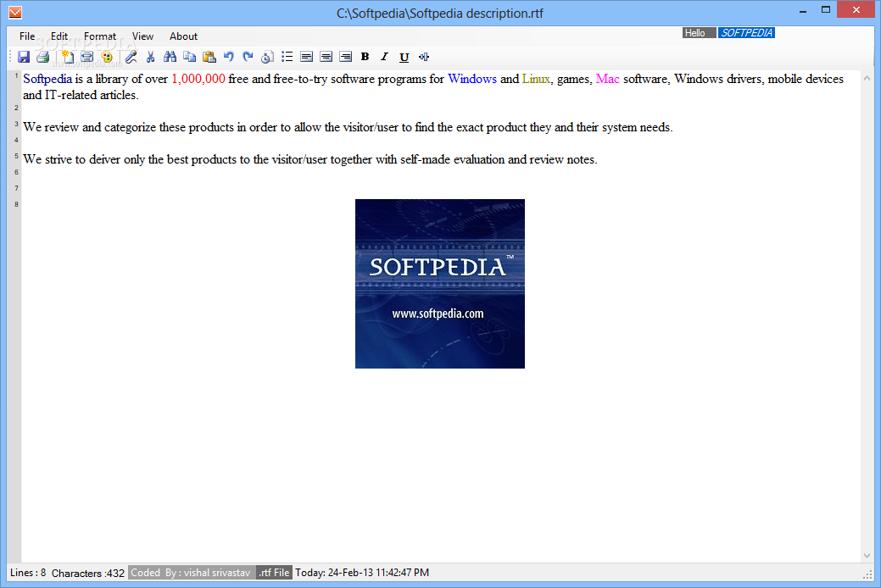This screenshot has height=588, width=881.
Task: Click the 'Lines : 8' status entry
Action: click(28, 573)
